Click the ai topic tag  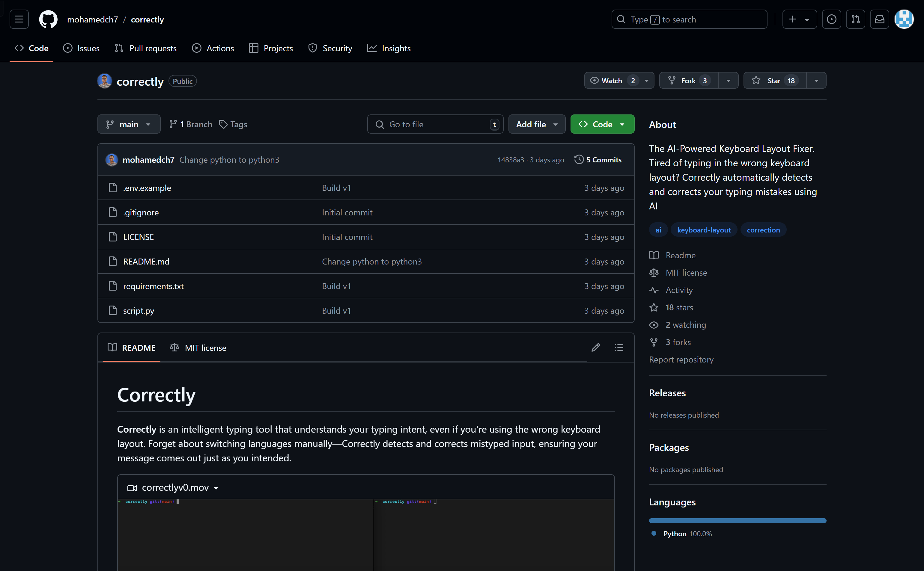[x=658, y=230]
